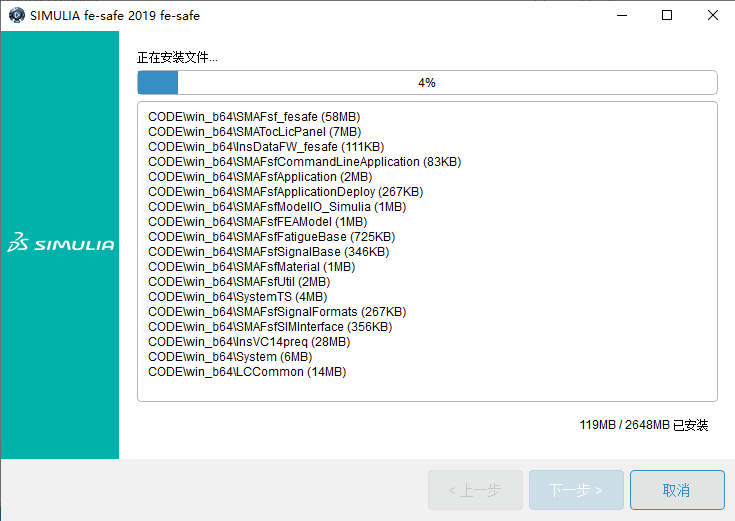Click the SIMULIA fe-safe 2019 window title
735x521 pixels.
(115, 15)
